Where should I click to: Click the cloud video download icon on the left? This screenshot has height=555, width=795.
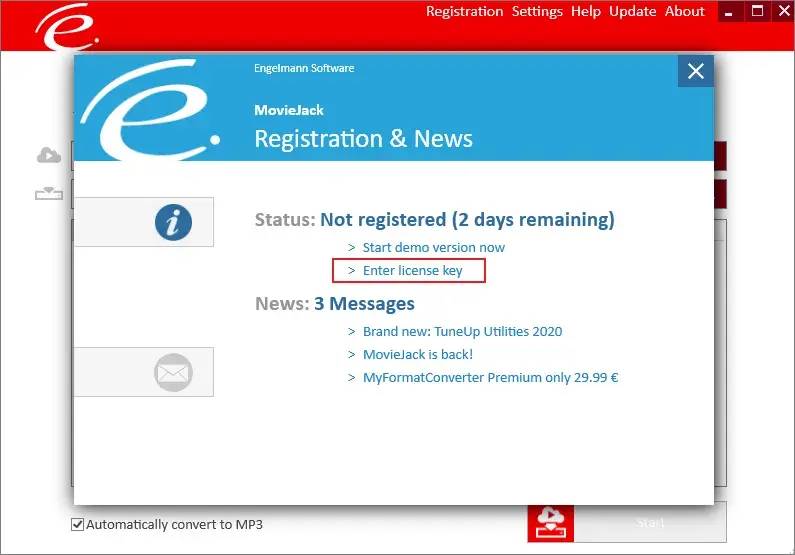coord(49,155)
